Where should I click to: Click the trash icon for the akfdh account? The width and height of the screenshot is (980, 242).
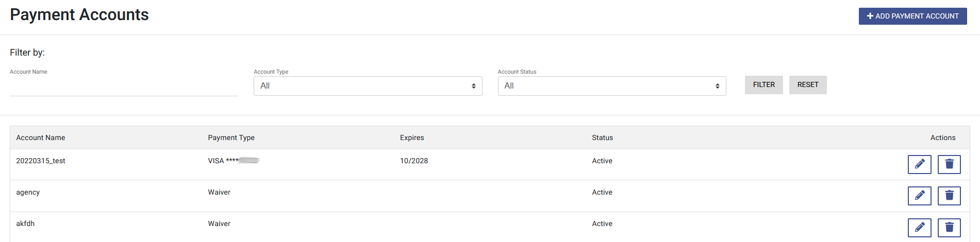[949, 228]
